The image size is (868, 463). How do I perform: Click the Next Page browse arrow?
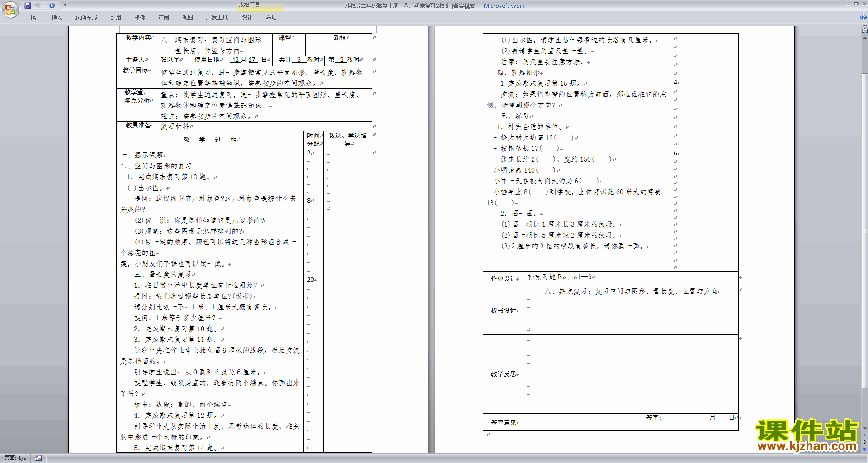(865, 449)
